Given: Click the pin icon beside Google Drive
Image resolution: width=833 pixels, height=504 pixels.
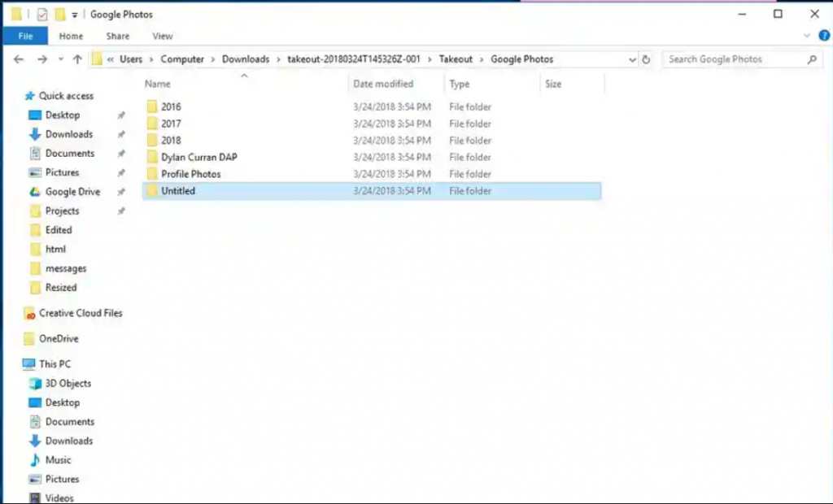Looking at the screenshot, I should pos(121,192).
